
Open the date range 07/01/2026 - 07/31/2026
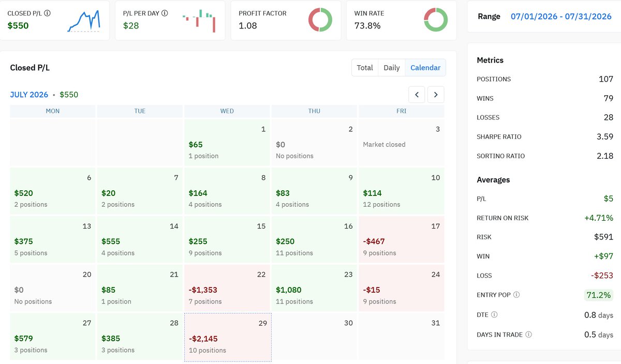click(561, 17)
